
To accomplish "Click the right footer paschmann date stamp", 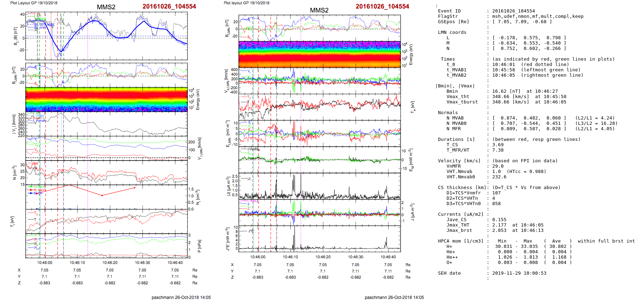I will coord(394,298).
